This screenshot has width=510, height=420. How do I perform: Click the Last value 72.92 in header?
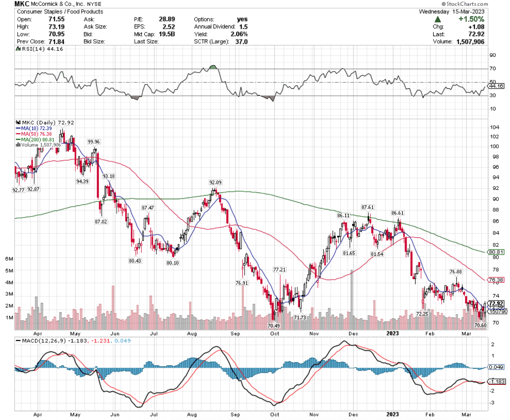click(476, 34)
